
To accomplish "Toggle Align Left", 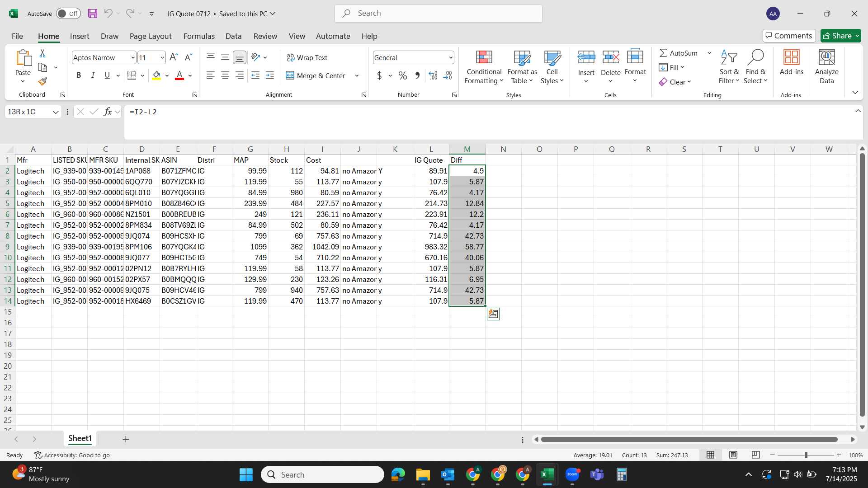I will pyautogui.click(x=211, y=75).
